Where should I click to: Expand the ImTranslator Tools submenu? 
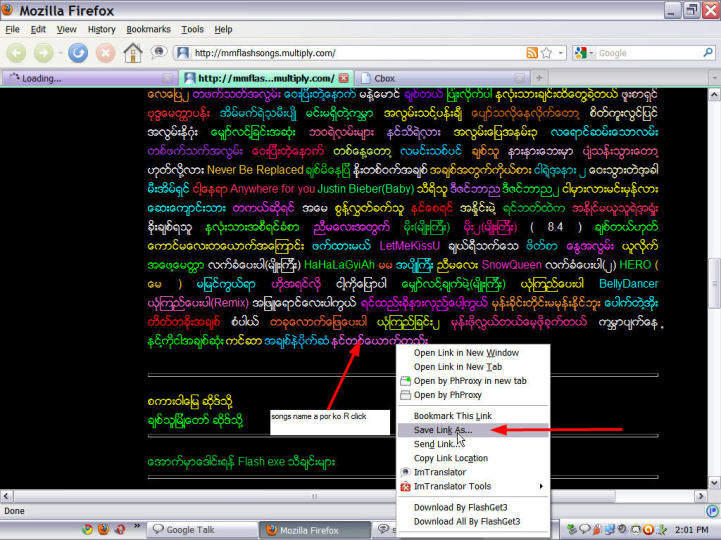click(474, 486)
